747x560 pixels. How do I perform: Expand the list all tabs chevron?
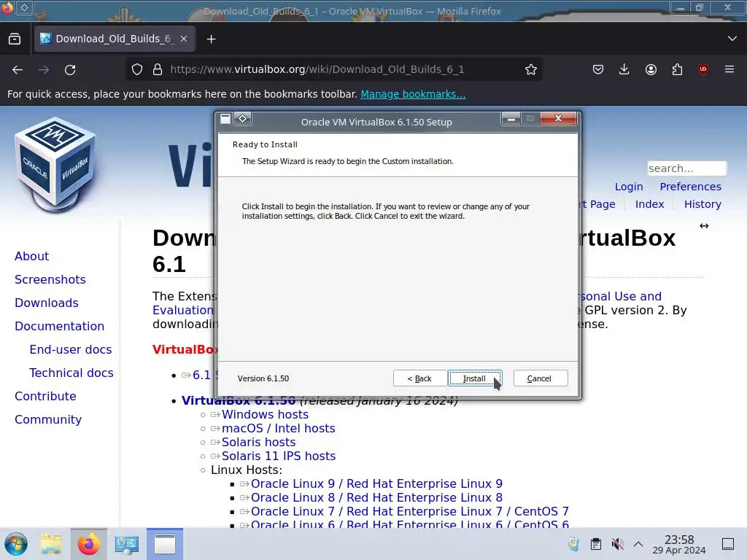[x=732, y=39]
